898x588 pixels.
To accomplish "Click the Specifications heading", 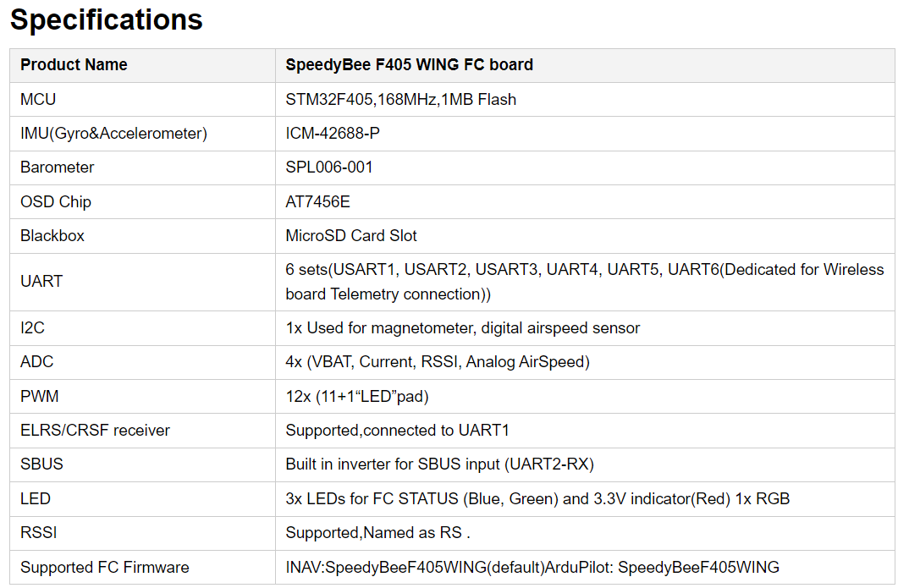I will (x=107, y=20).
